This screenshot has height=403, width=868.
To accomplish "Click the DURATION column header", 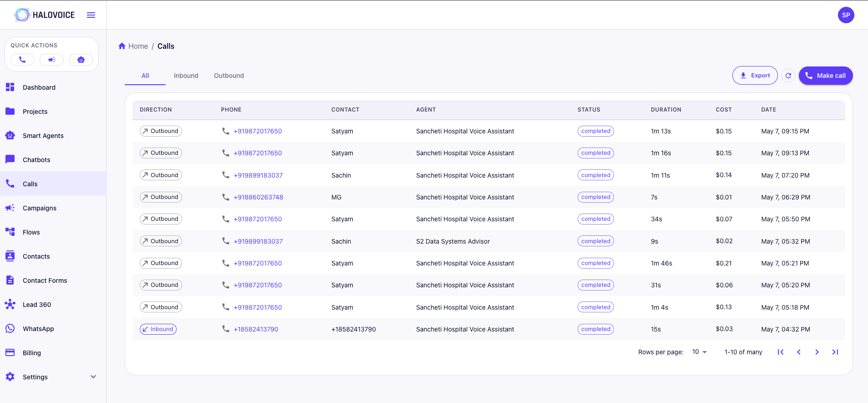I will tap(666, 110).
